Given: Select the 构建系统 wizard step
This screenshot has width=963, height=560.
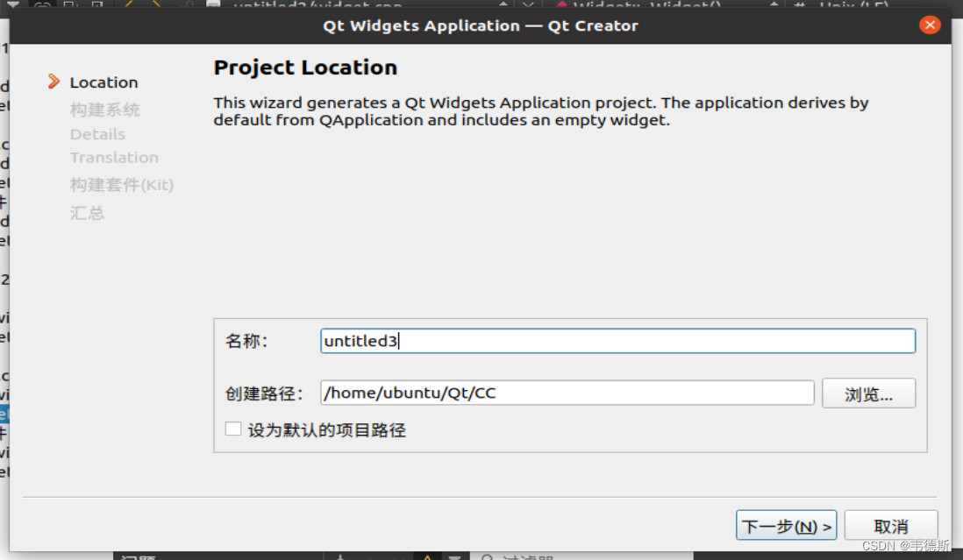Looking at the screenshot, I should click(104, 110).
